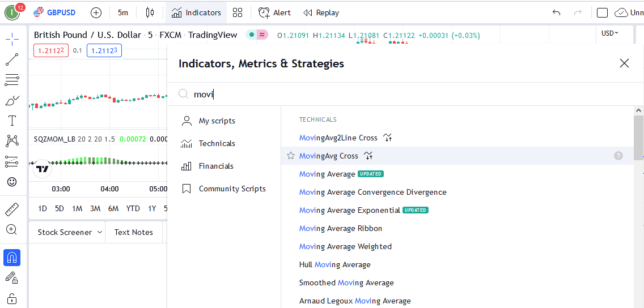644x308 pixels.
Task: Open GBPUSD symbol search
Action: [x=54, y=12]
